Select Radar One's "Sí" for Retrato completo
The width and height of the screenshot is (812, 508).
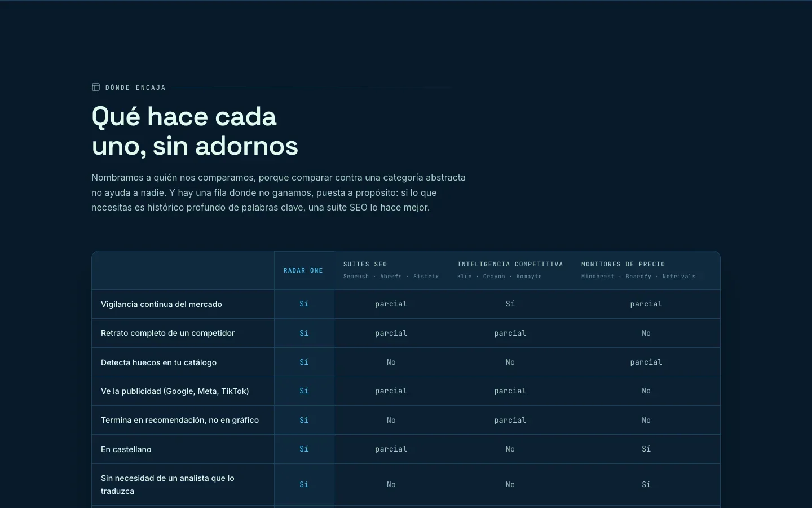(x=304, y=333)
